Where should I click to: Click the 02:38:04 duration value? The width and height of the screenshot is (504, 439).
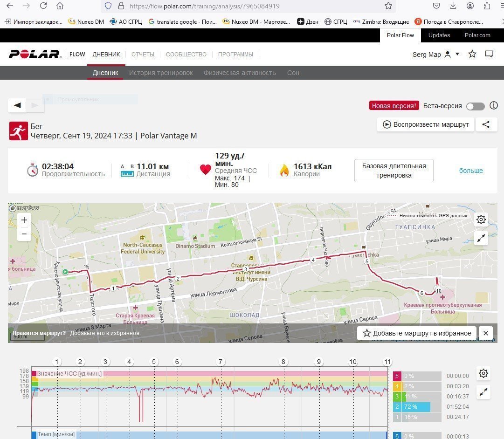click(x=58, y=166)
